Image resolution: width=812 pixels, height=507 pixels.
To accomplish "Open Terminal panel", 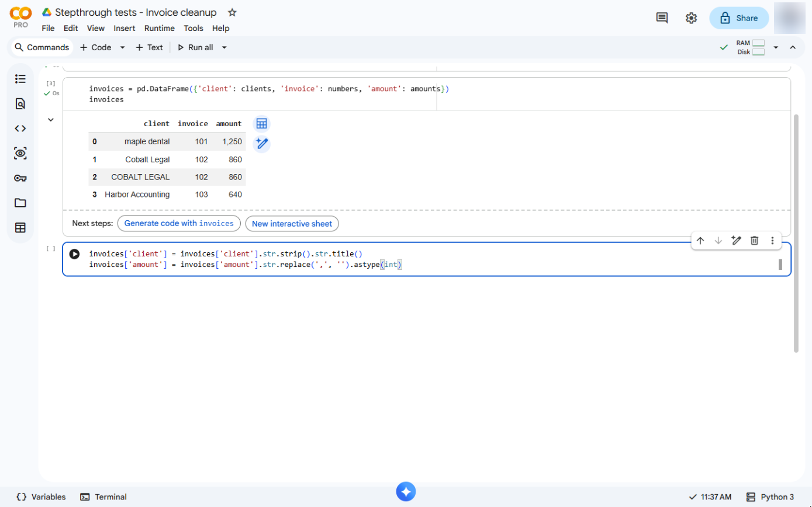I will [x=103, y=497].
